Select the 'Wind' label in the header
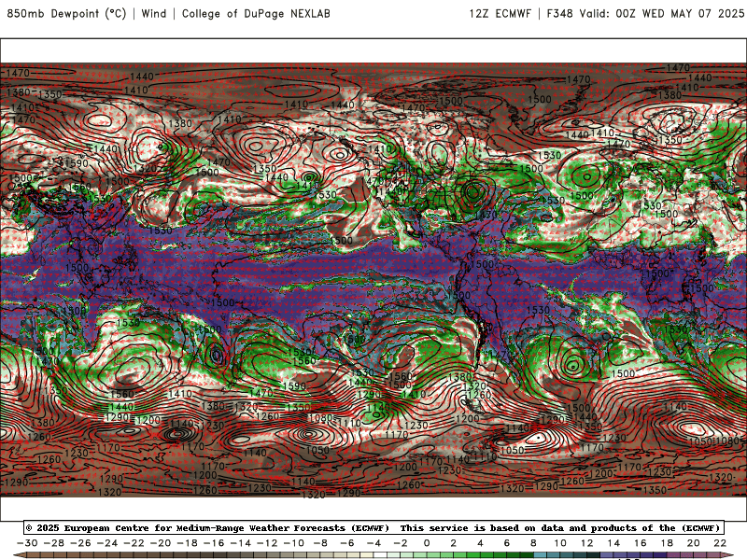The height and width of the screenshot is (560, 747). (x=154, y=13)
